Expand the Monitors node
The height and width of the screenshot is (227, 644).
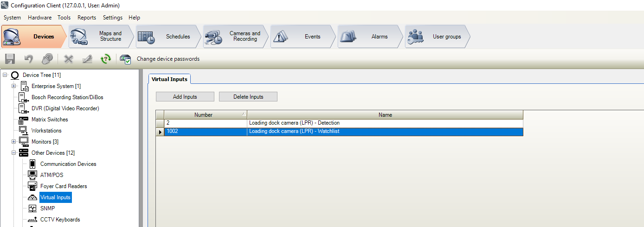tap(13, 142)
